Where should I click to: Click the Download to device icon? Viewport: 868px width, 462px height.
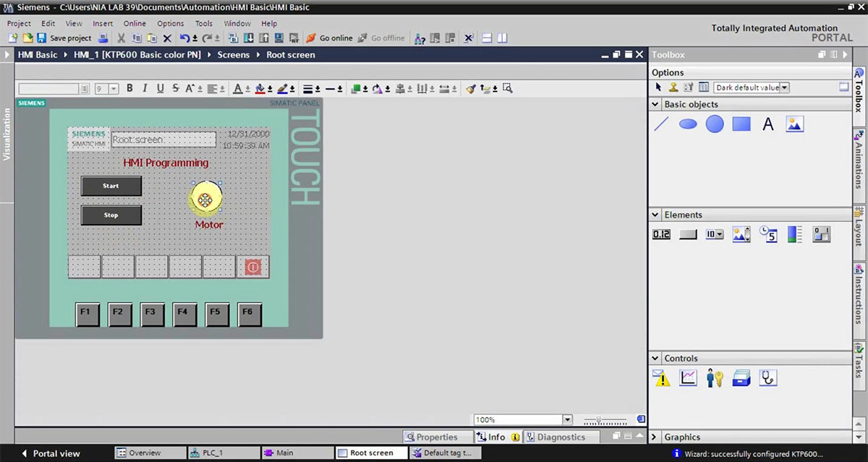tap(248, 38)
